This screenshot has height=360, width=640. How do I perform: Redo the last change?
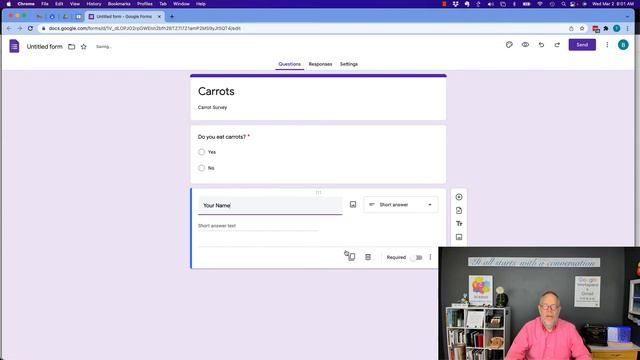[x=557, y=45]
